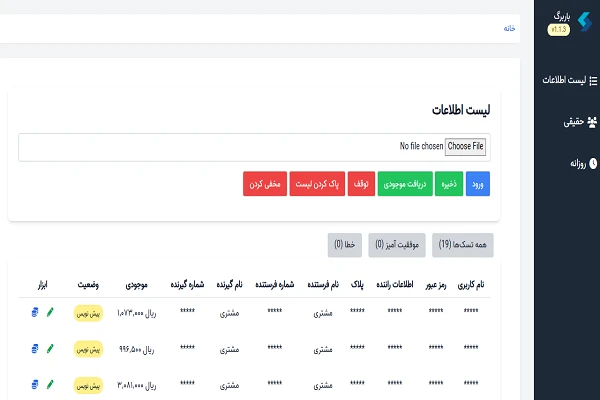Click the people icon beside حقیقی
Image resolution: width=600 pixels, height=400 pixels.
[x=591, y=122]
